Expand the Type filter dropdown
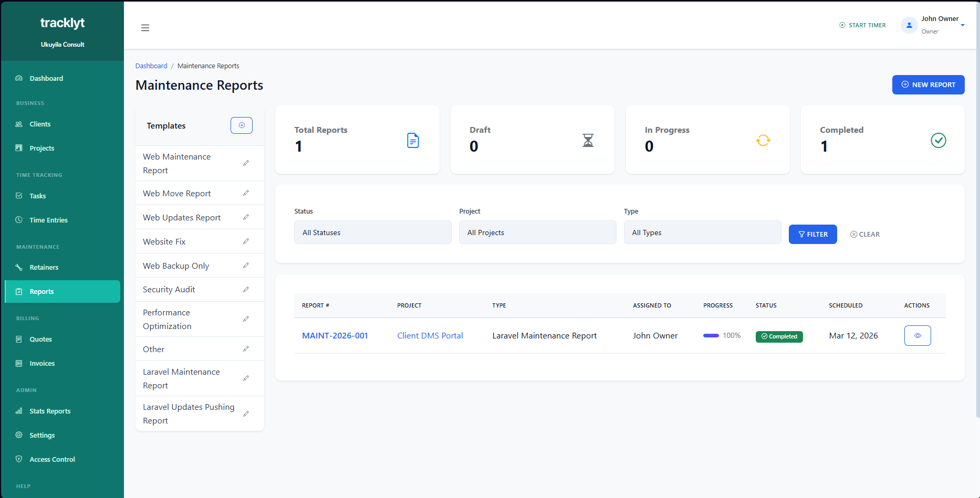Image resolution: width=980 pixels, height=498 pixels. 702,232
